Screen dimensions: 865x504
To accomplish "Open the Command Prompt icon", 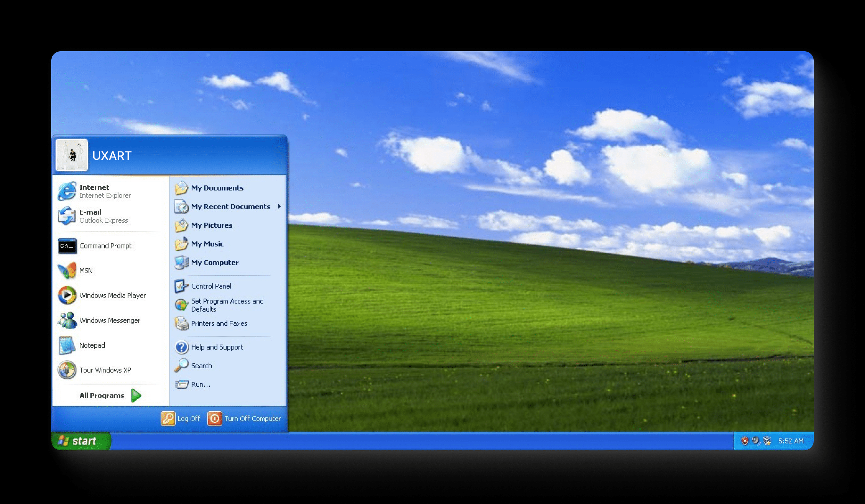I will pos(67,246).
